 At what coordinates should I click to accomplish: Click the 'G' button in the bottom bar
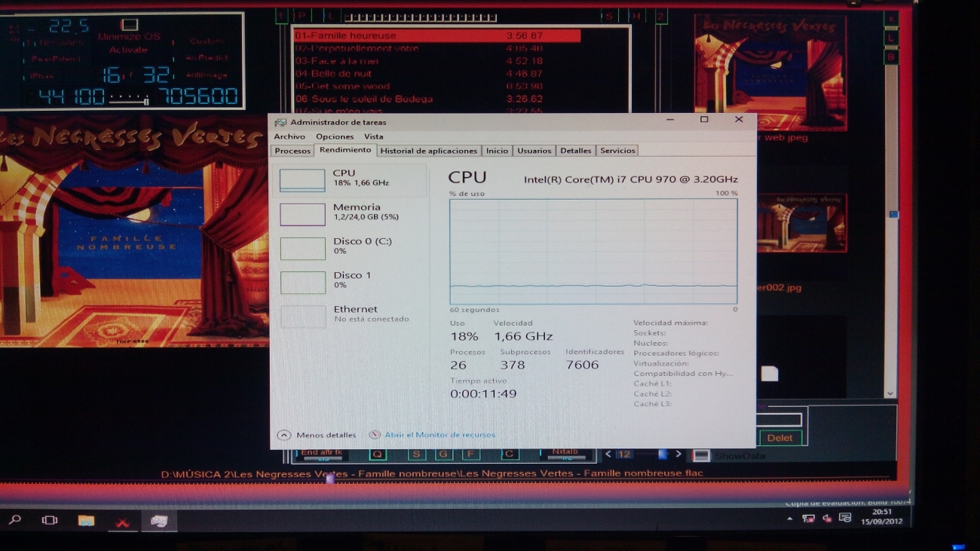pos(444,454)
